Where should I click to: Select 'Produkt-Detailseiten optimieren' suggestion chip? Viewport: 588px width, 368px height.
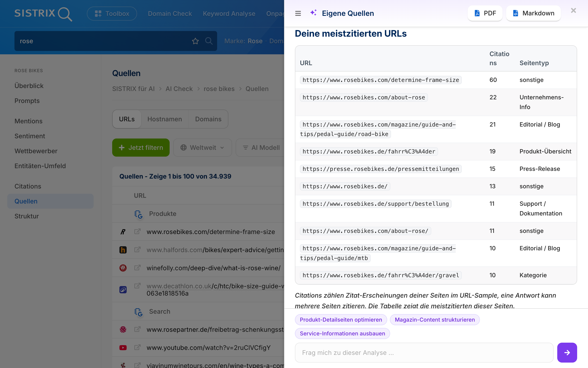[x=341, y=320]
